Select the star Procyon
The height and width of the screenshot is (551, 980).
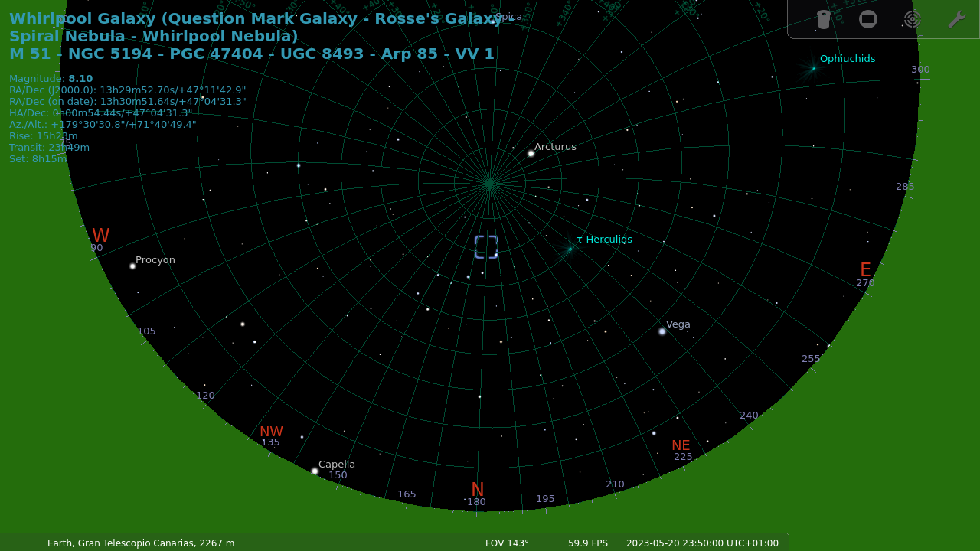[x=132, y=266]
